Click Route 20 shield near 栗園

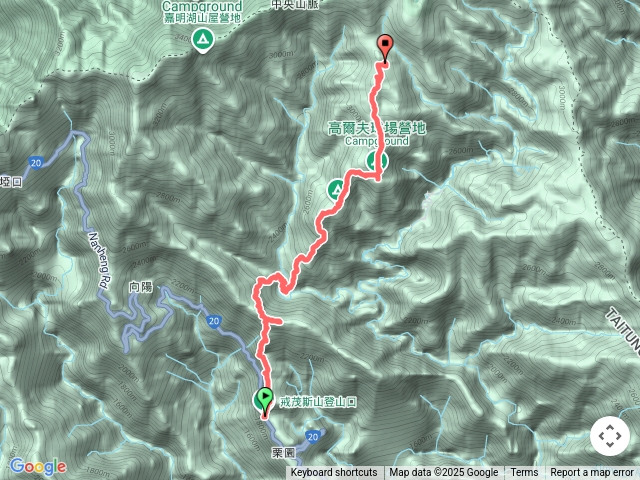[x=313, y=437]
